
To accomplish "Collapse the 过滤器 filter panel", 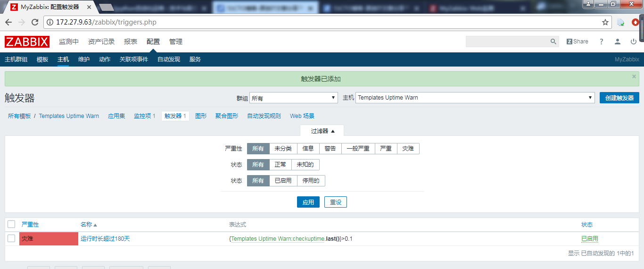I will [322, 131].
